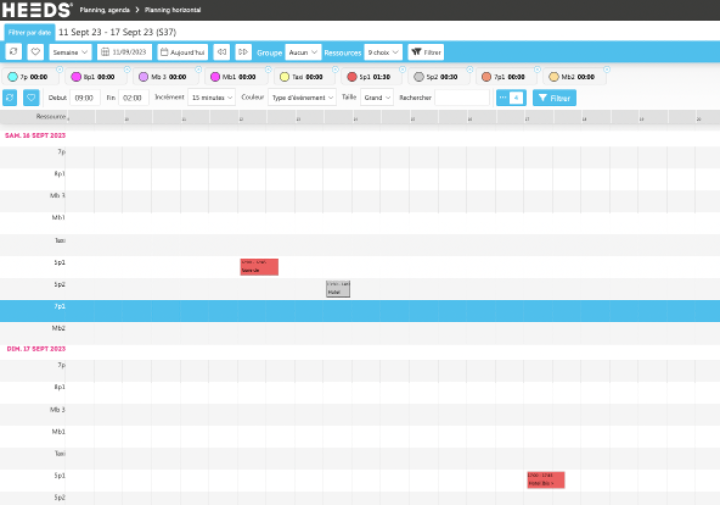Click the SAM. 16 SEPT 2023 day header
Screen dimensions: 720x506
[35, 135]
